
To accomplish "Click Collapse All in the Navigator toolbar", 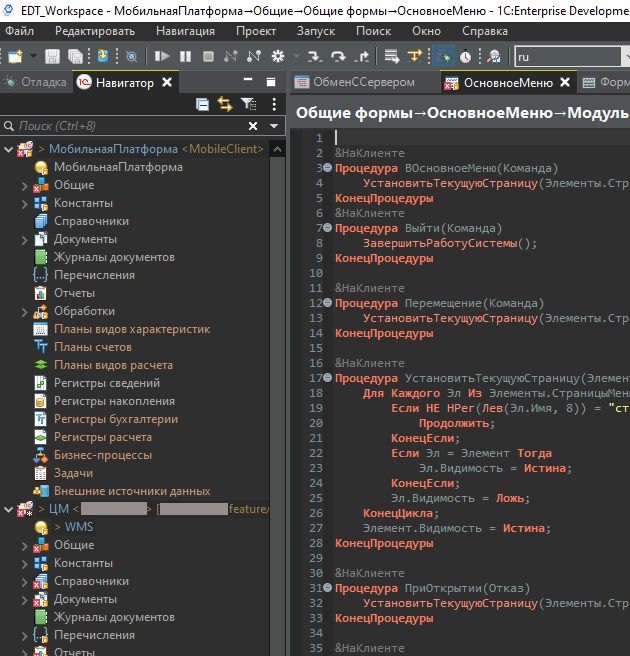I will pos(203,103).
